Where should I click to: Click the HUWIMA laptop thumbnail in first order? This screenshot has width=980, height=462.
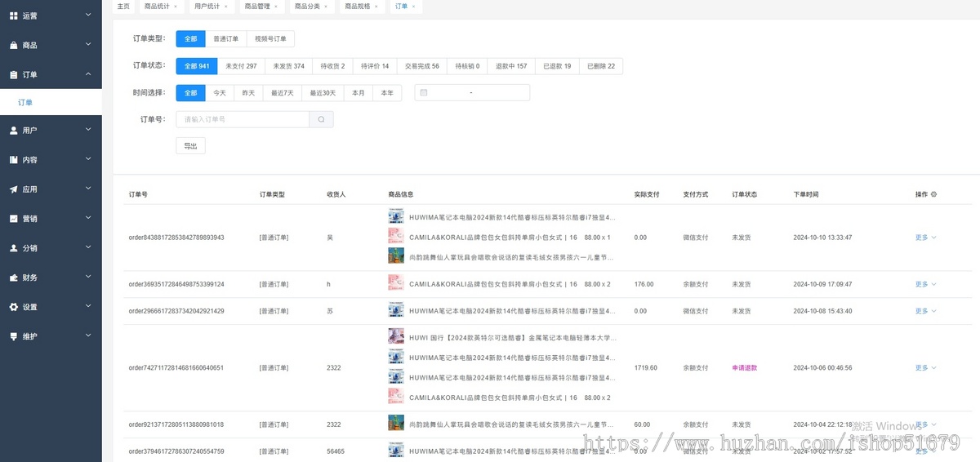[x=396, y=217]
